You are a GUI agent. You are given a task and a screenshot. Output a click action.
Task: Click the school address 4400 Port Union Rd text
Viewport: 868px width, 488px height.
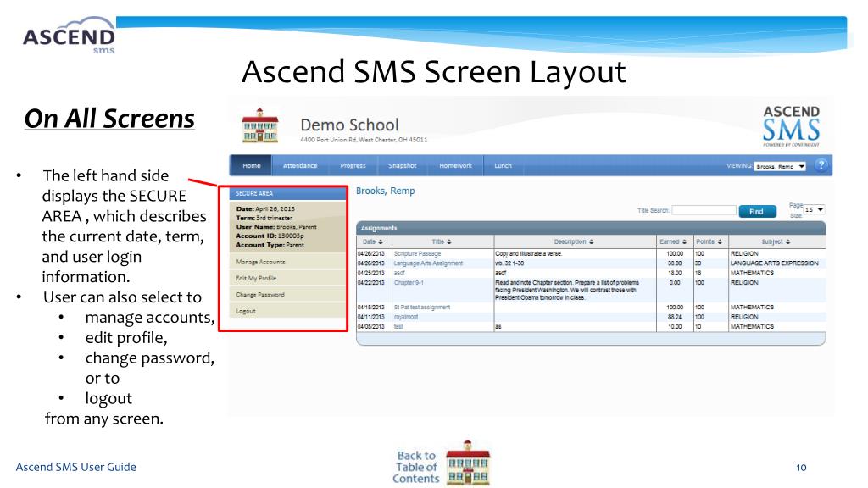[x=364, y=140]
